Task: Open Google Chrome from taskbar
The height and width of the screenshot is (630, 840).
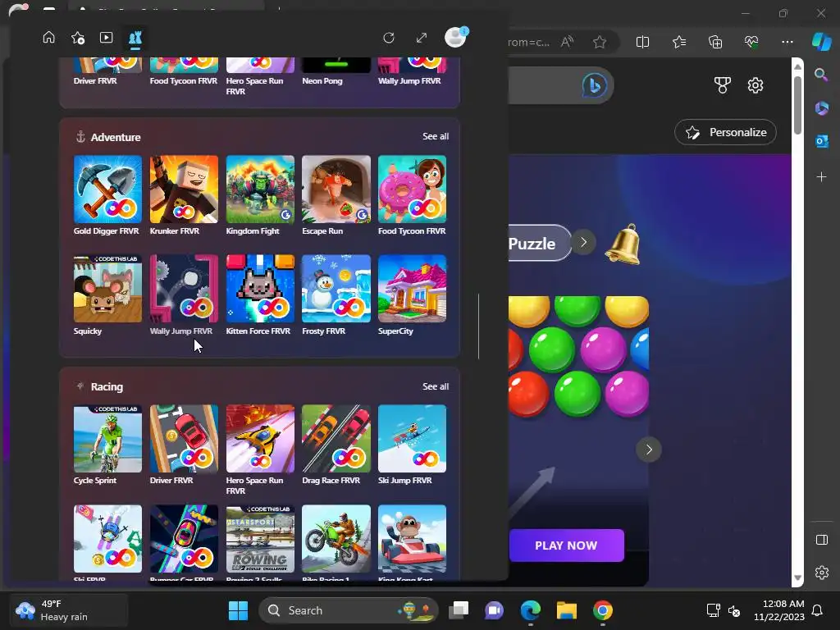Action: tap(603, 610)
